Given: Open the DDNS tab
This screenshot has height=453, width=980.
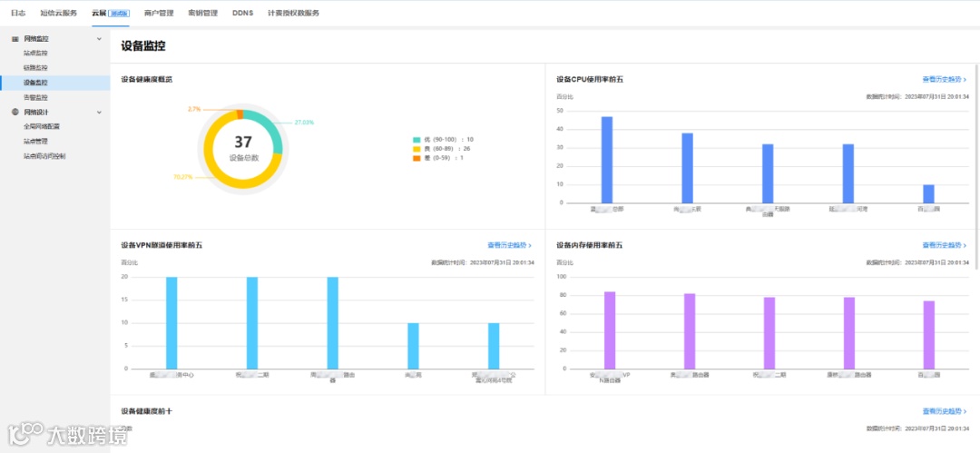Looking at the screenshot, I should 242,13.
